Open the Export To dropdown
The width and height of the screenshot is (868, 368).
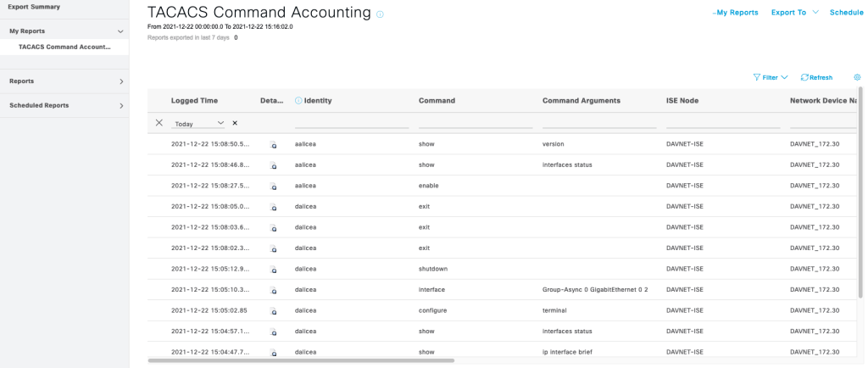[794, 13]
